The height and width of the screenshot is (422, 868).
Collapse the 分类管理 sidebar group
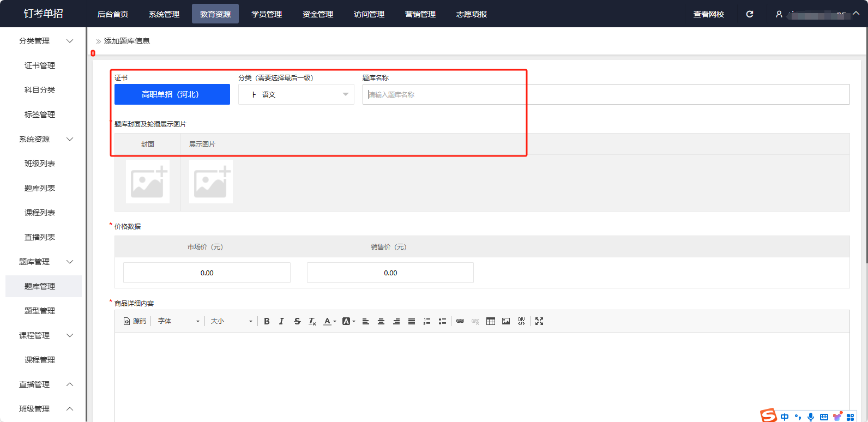pyautogui.click(x=70, y=41)
